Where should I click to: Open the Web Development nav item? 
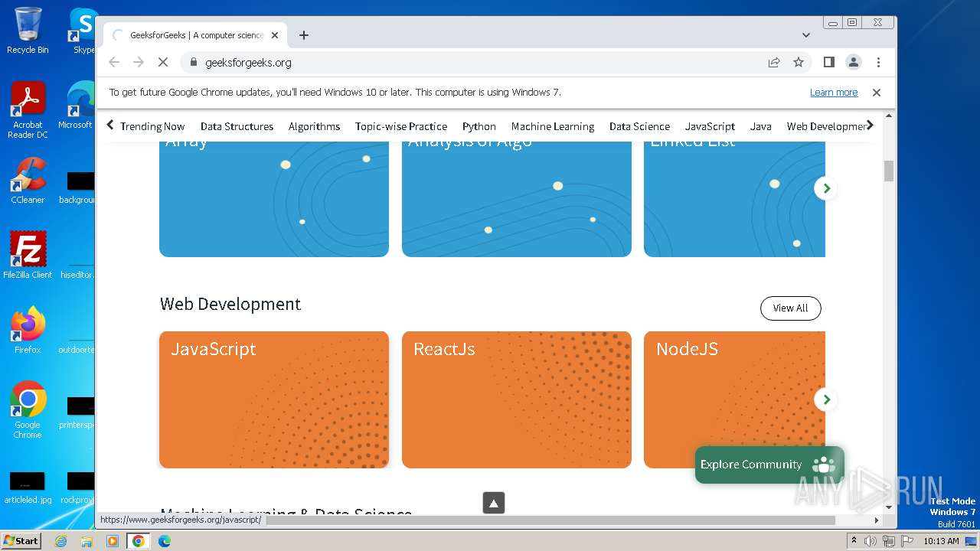pyautogui.click(x=827, y=126)
